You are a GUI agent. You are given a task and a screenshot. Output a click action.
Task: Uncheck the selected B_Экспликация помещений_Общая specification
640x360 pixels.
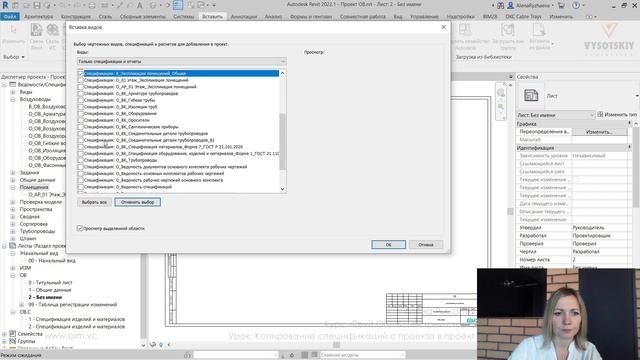pos(80,73)
